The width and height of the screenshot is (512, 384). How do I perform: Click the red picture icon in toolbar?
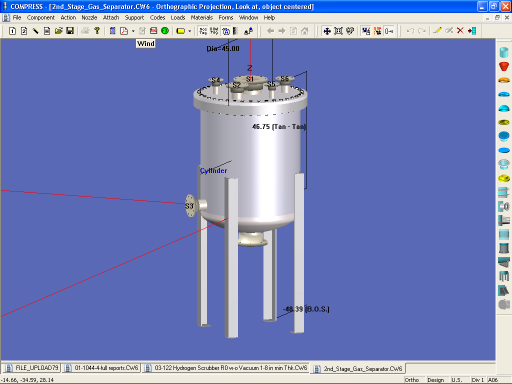(x=153, y=31)
